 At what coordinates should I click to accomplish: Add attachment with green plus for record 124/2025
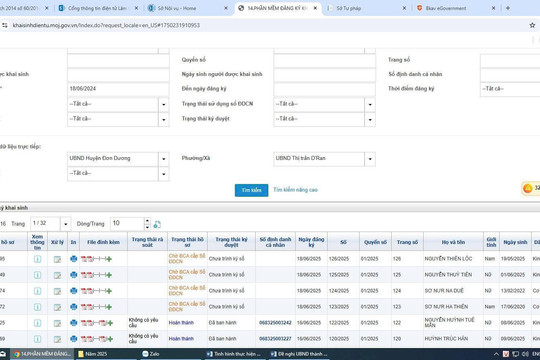point(109,291)
